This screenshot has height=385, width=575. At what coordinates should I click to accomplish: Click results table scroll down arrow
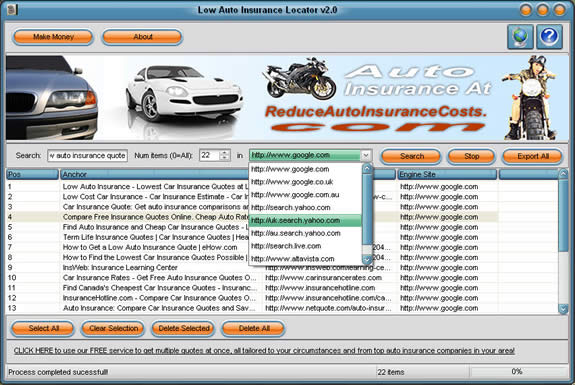coord(563,309)
